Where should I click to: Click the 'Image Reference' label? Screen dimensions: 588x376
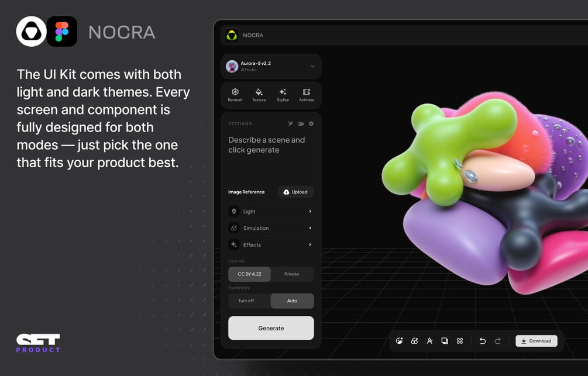[246, 192]
